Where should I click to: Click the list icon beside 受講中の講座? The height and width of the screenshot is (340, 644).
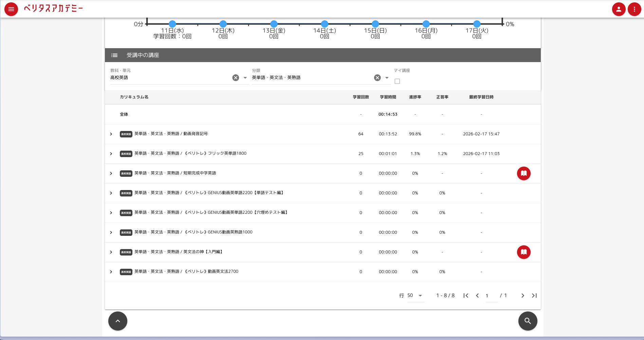tap(114, 55)
